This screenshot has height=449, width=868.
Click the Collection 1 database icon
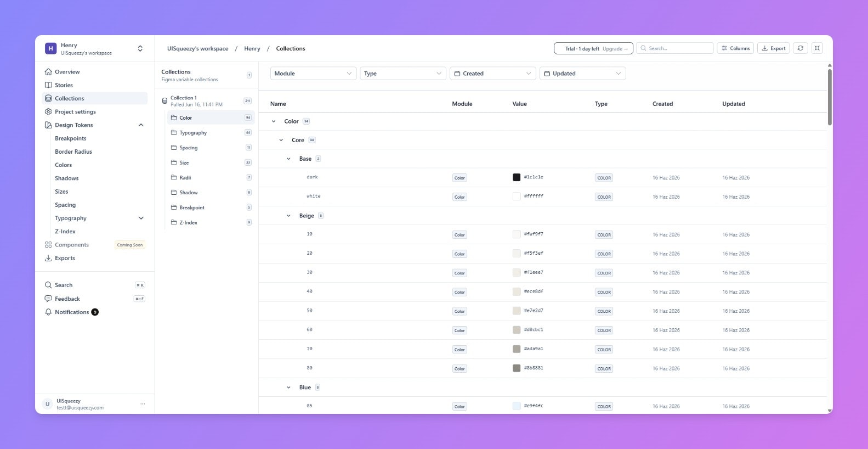164,101
